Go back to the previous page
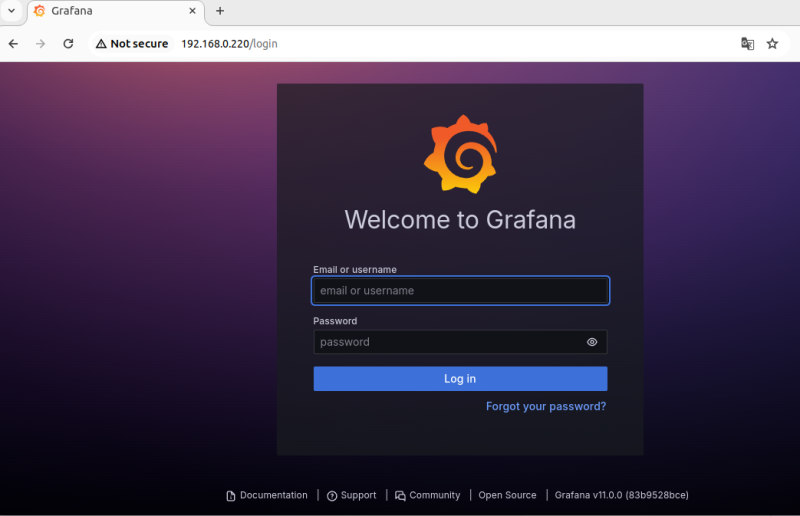Viewport: 800px width, 516px height. tap(14, 44)
